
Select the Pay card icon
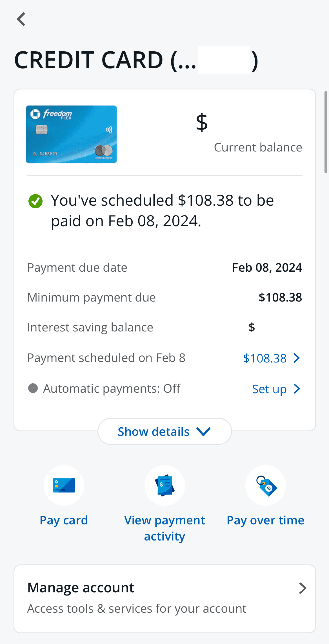pyautogui.click(x=64, y=485)
